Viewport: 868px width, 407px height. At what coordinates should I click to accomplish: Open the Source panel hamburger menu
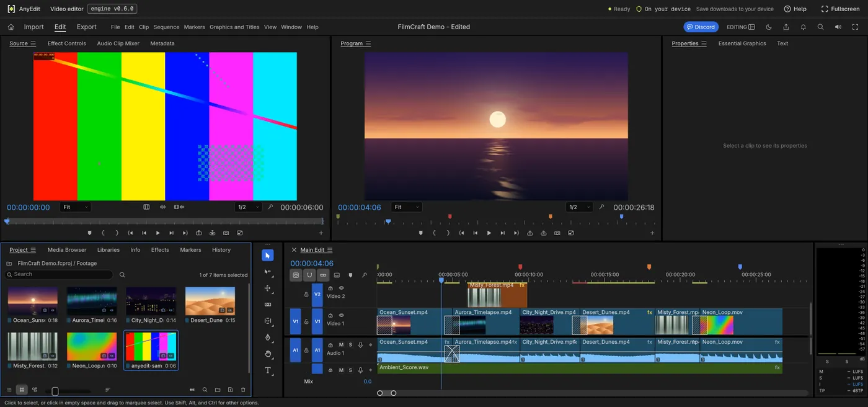click(x=33, y=43)
